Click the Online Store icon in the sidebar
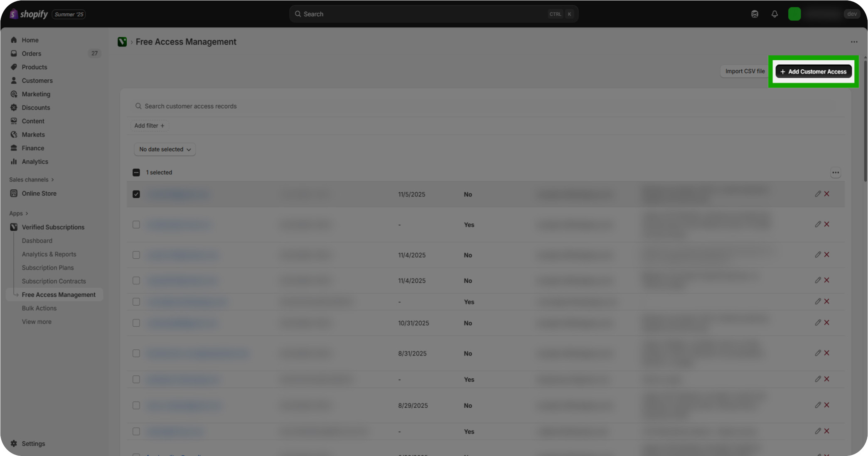The width and height of the screenshot is (868, 456). pyautogui.click(x=14, y=194)
